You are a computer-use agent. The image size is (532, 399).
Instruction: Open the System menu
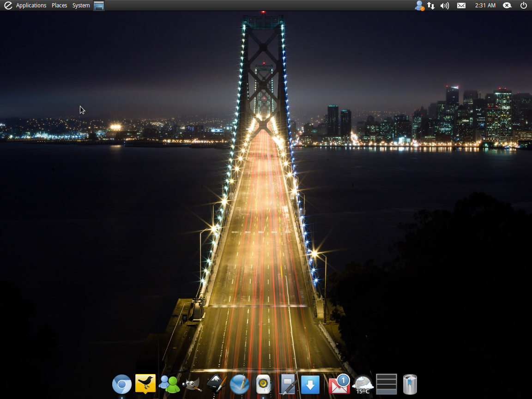81,6
